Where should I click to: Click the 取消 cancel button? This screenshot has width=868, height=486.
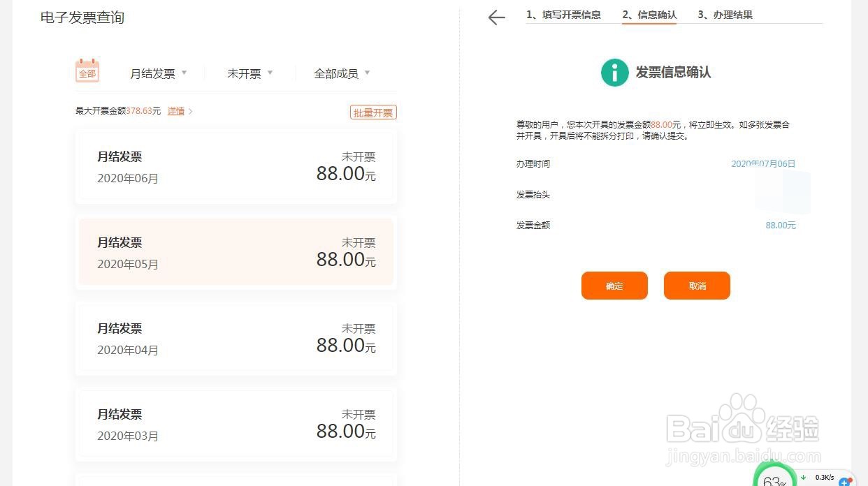click(x=697, y=286)
